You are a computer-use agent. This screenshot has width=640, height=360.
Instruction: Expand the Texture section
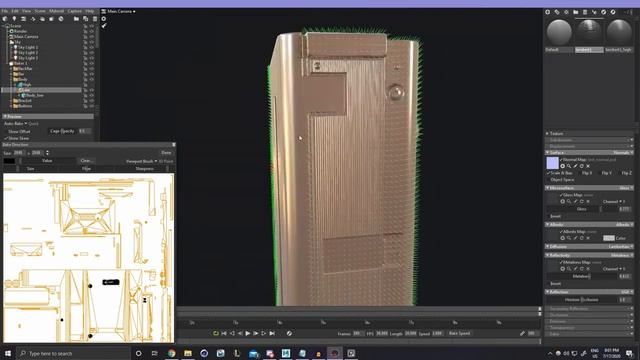pos(548,133)
